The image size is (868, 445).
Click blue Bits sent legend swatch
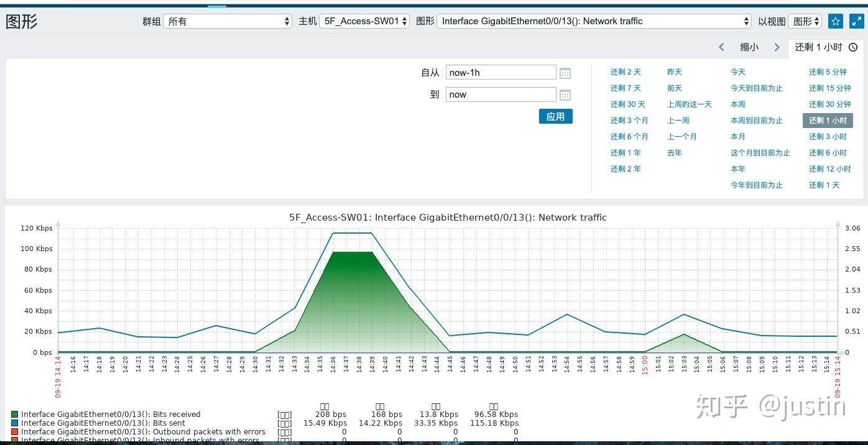(x=14, y=423)
